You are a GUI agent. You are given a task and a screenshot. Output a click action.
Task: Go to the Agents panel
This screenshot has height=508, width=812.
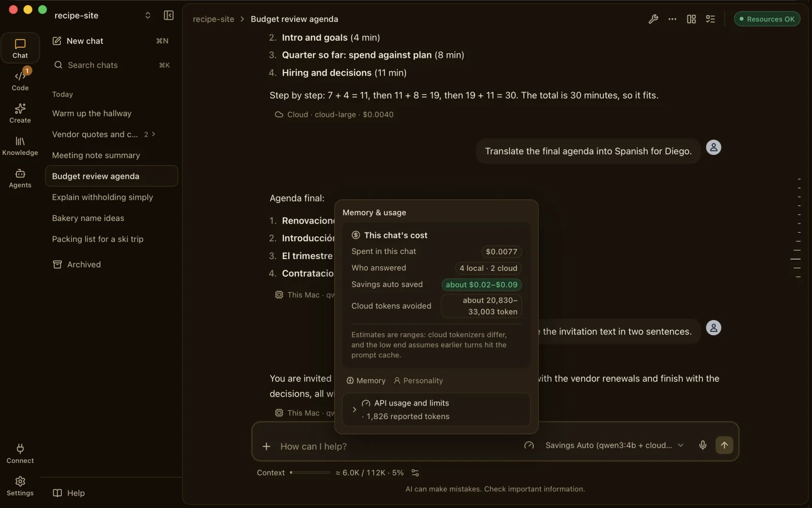coord(20,178)
